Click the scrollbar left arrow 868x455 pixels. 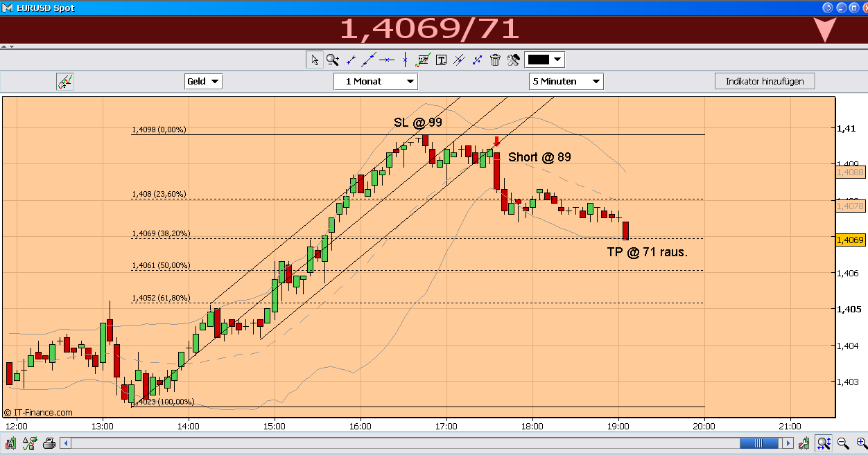coord(66,443)
